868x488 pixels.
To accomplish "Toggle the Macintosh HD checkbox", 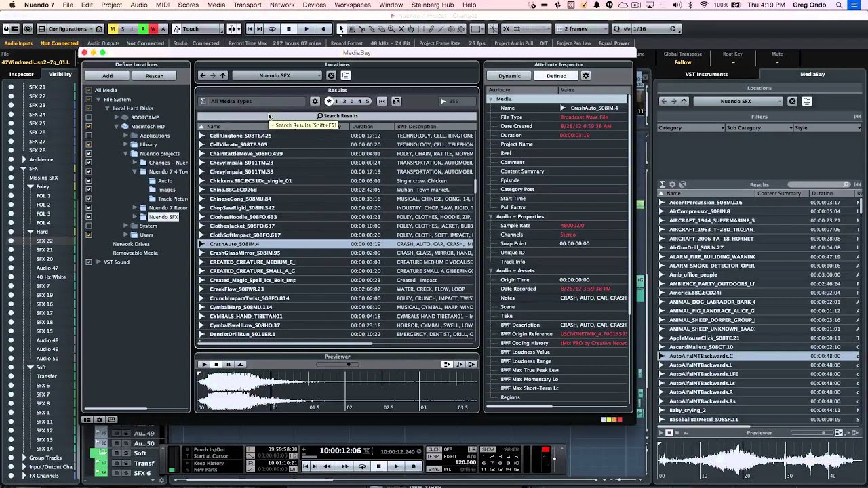I will (89, 126).
